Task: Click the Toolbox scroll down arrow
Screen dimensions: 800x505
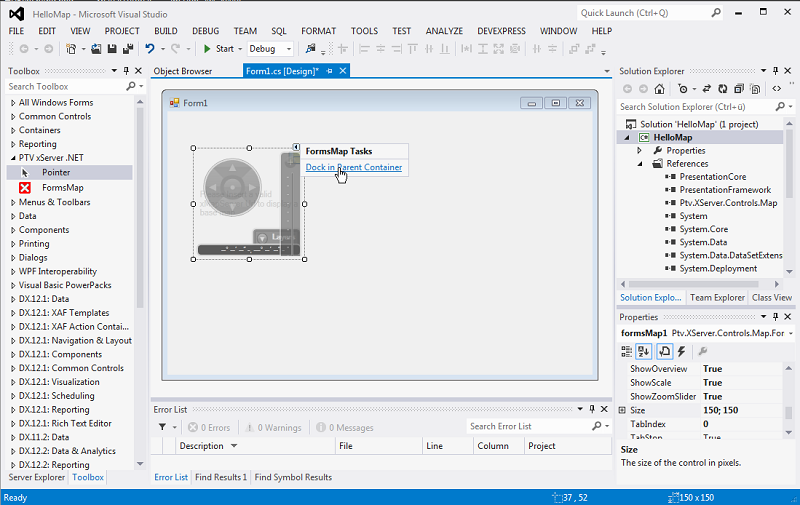Action: click(140, 464)
